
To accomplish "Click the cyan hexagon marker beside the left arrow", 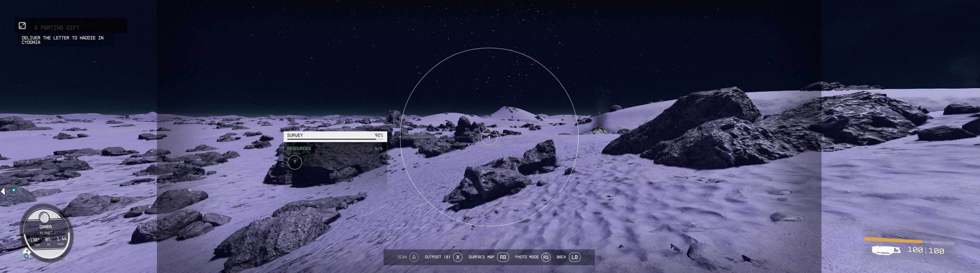I will click(14, 190).
